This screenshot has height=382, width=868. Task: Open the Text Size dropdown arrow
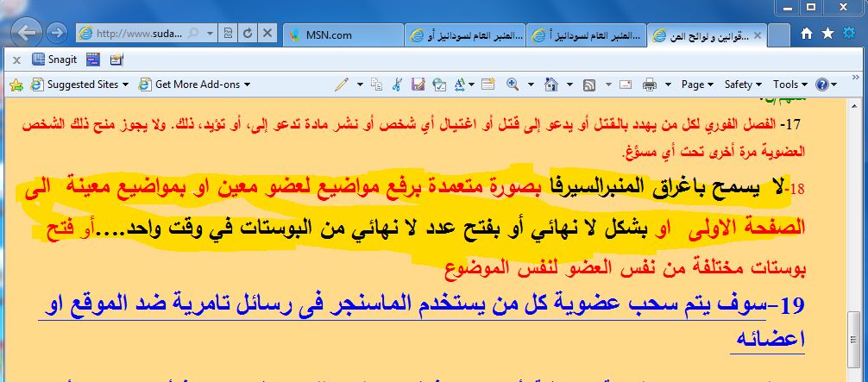(x=471, y=85)
